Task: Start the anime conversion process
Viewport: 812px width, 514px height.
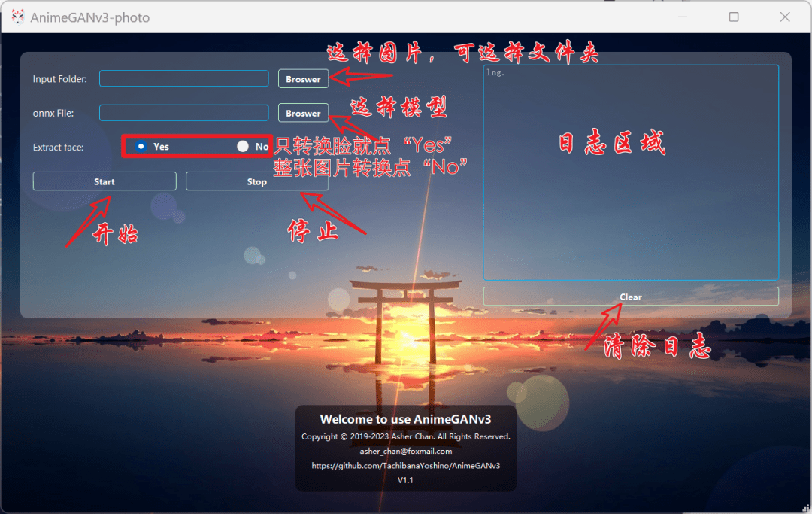Action: pyautogui.click(x=104, y=181)
